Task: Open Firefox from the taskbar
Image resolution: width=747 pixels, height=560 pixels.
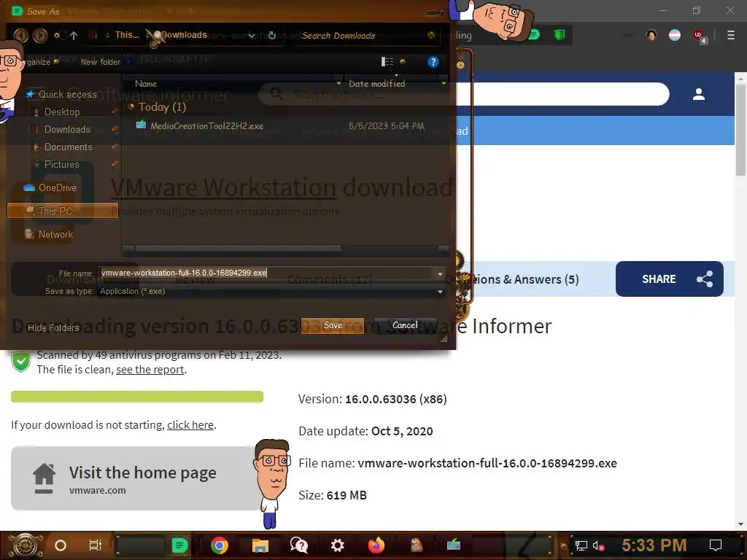Action: pos(376,545)
